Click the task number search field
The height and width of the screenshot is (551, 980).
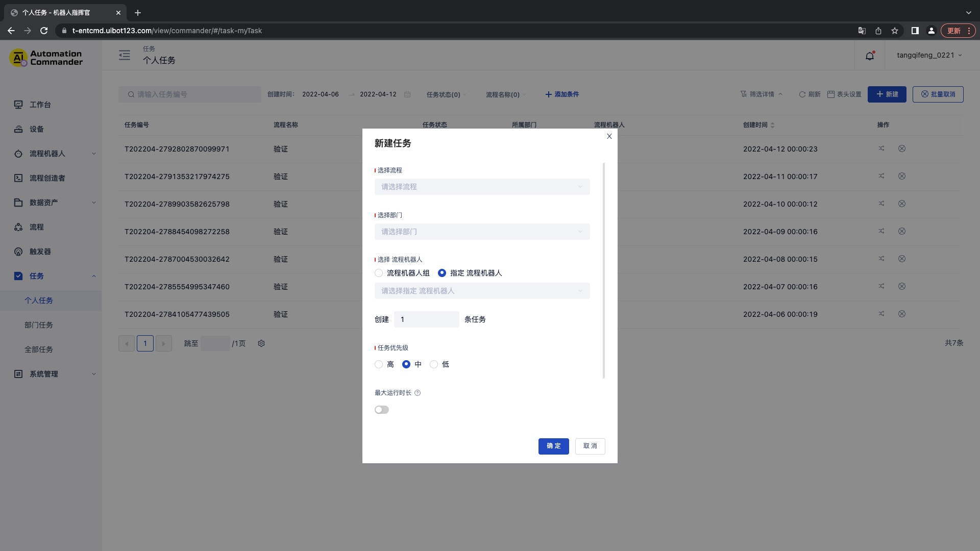coord(190,94)
